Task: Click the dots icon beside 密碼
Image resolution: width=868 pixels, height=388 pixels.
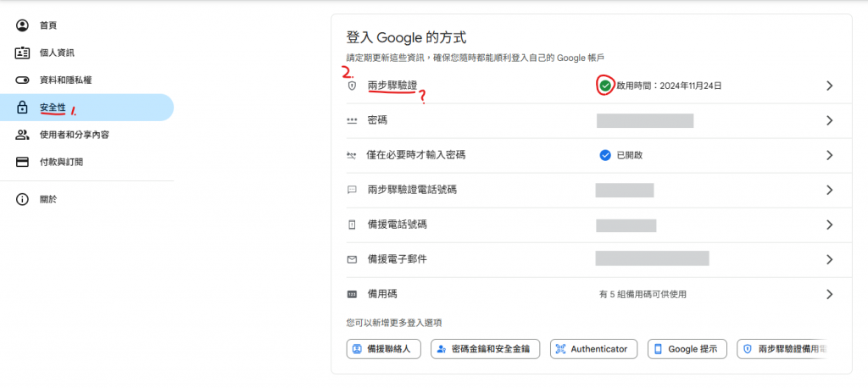Action: [x=352, y=120]
